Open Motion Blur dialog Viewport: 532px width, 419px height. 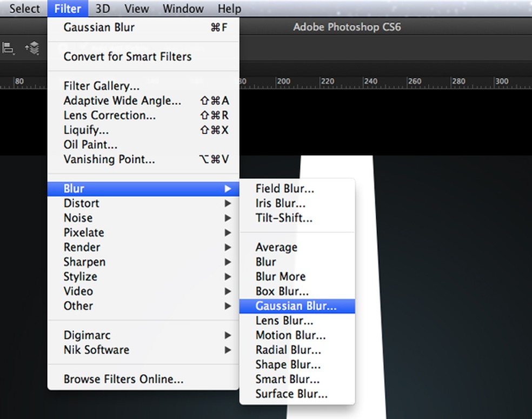click(297, 335)
